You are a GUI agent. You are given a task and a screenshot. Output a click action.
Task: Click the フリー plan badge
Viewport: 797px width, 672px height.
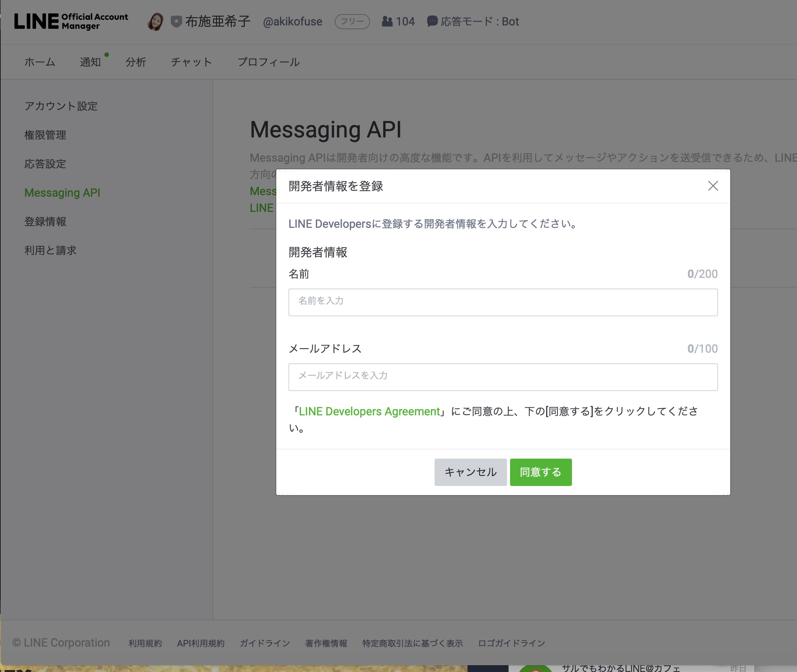[352, 21]
